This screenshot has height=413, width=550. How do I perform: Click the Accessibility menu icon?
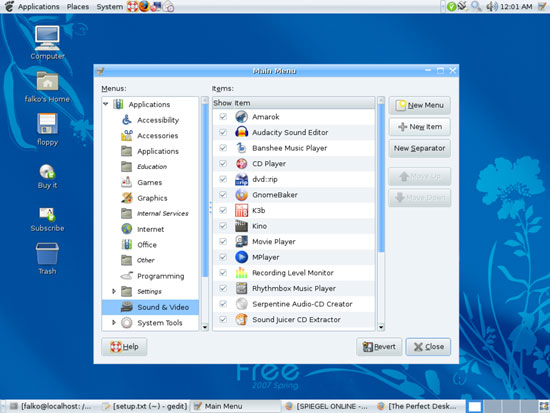point(127,120)
